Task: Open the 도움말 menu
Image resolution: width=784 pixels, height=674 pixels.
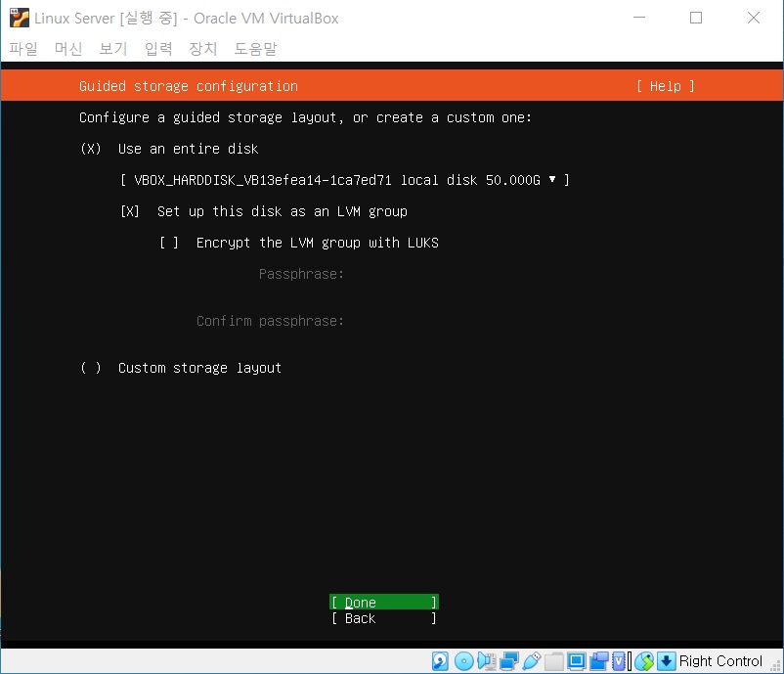Action: (255, 49)
